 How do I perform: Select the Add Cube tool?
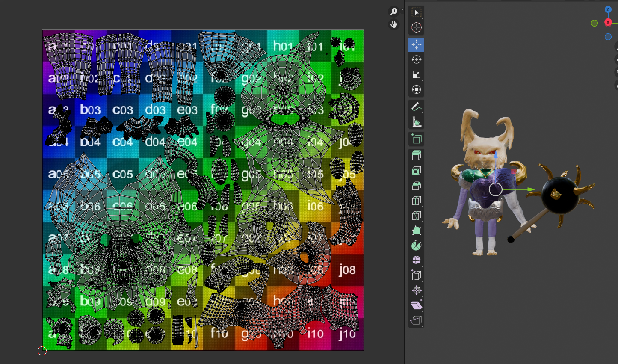416,139
